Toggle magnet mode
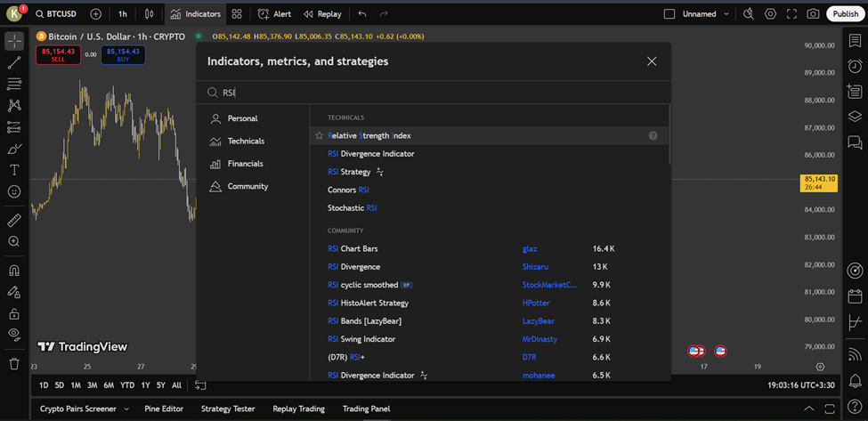868x421 pixels. (14, 271)
